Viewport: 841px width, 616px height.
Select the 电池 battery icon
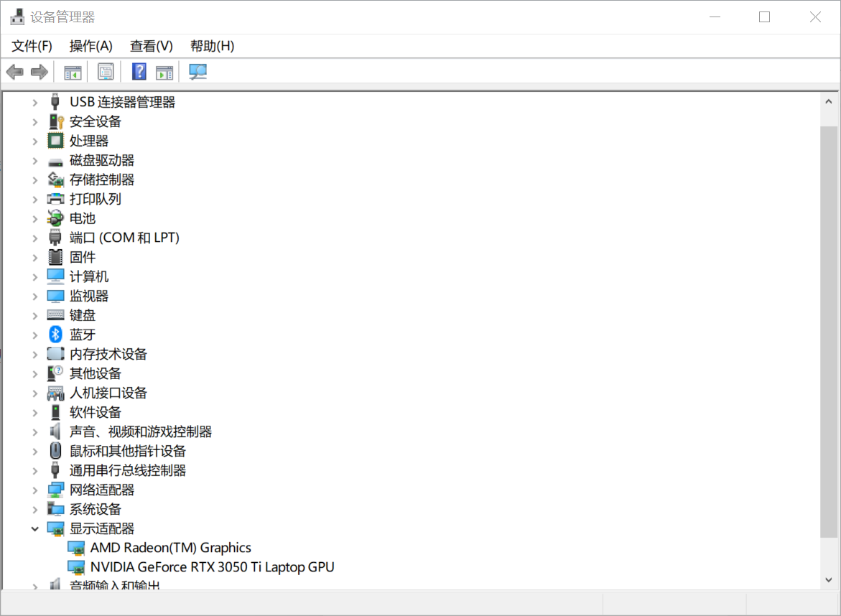point(55,218)
